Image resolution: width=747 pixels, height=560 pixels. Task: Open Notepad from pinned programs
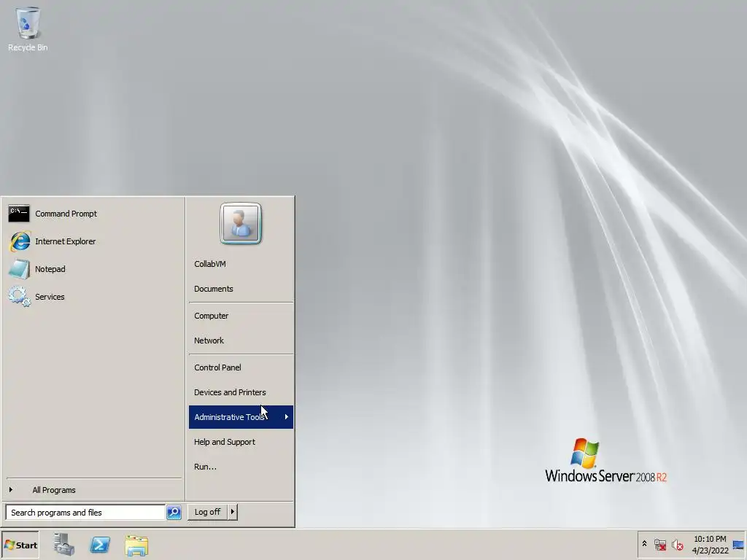(x=93, y=269)
